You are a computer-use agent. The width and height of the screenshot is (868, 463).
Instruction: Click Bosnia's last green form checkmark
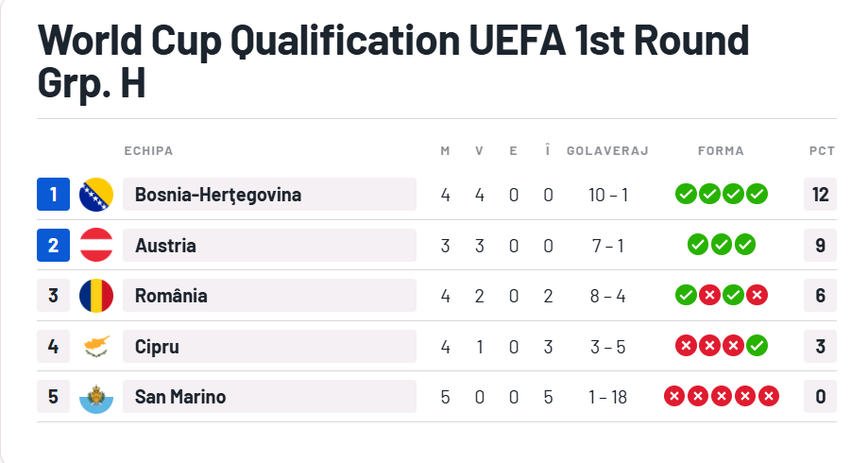pyautogui.click(x=757, y=195)
